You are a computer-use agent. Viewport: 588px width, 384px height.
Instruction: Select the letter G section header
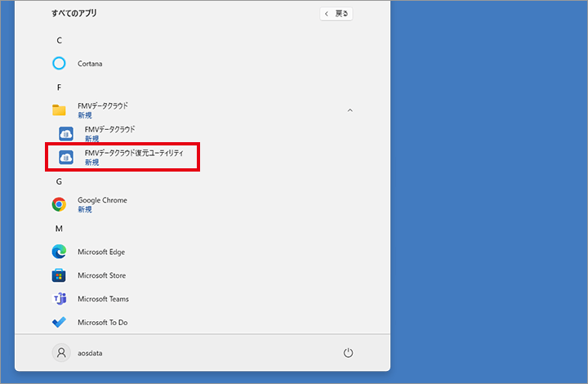(59, 181)
